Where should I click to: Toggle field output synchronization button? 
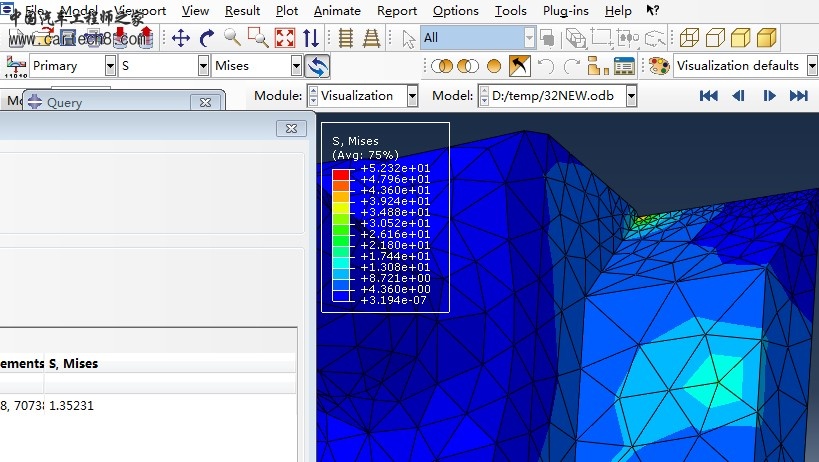tap(318, 66)
